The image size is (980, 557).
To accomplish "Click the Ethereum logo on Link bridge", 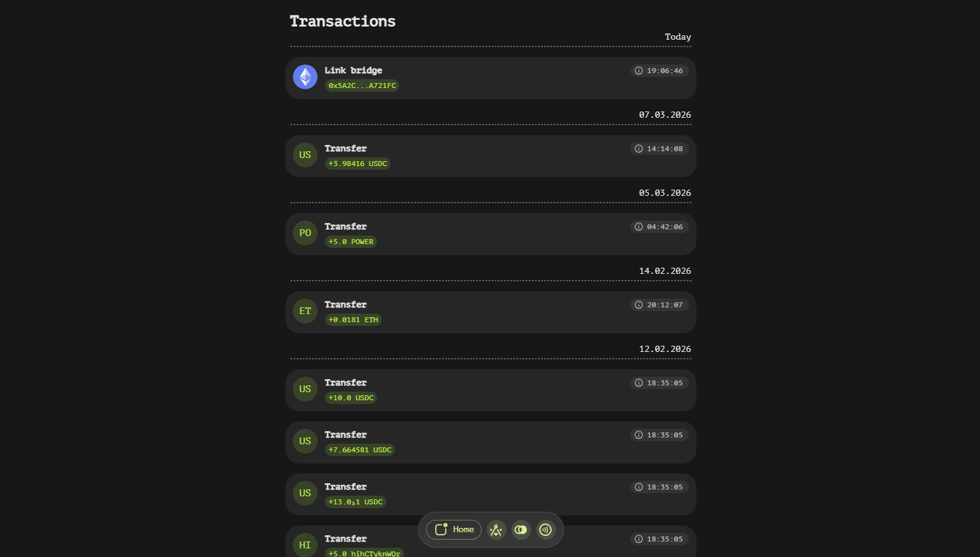I will pos(305,77).
